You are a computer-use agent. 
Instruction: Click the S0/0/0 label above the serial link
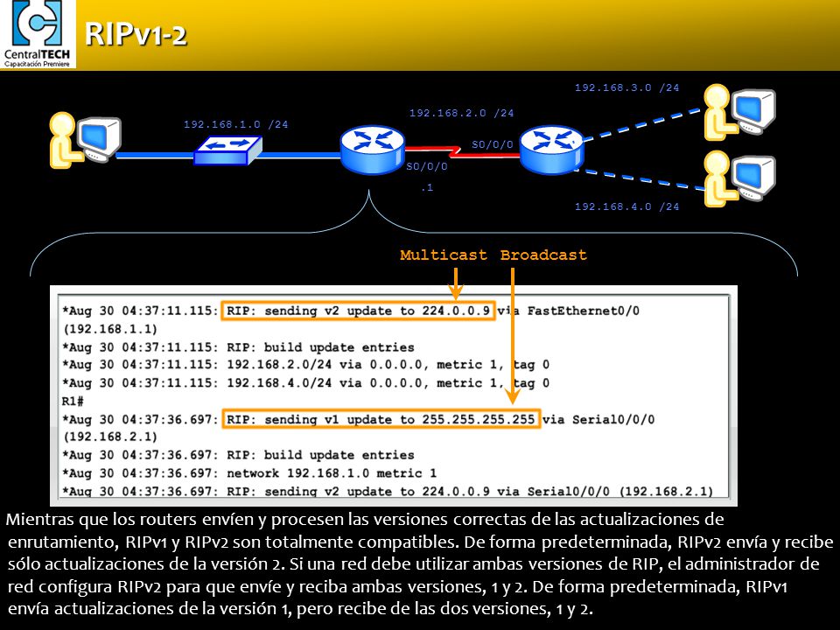493,144
